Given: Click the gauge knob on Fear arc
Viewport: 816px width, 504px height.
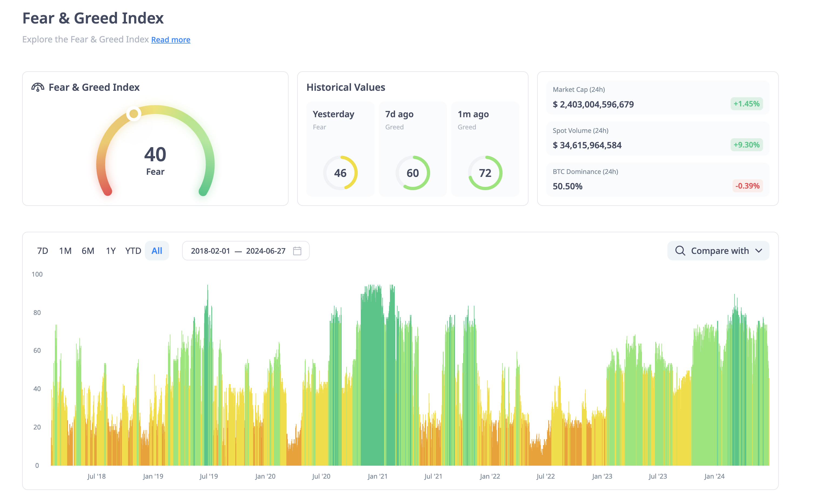Looking at the screenshot, I should (134, 114).
